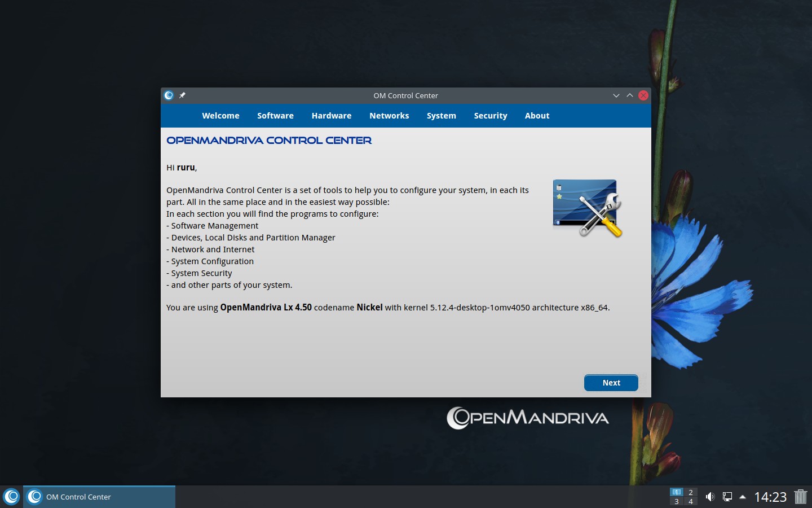Screen dimensions: 812x508
Task: Click the OPENMANDRIVA CONTROL CENTER heading
Action: (269, 141)
